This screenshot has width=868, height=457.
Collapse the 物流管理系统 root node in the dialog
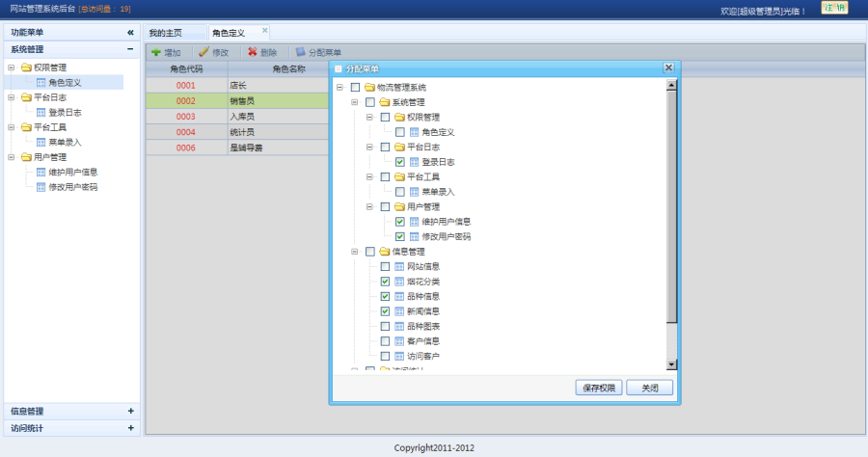pyautogui.click(x=339, y=88)
